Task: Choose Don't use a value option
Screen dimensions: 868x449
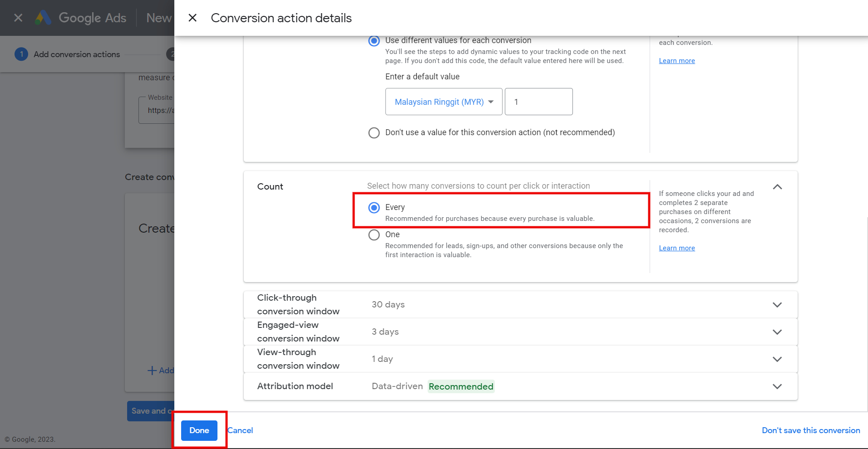Action: coord(374,133)
